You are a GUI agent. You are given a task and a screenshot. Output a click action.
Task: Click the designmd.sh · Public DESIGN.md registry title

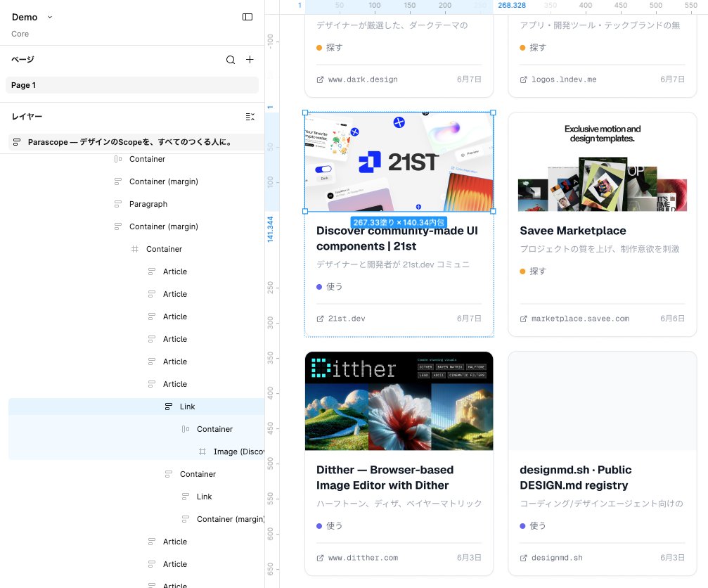[x=575, y=478]
